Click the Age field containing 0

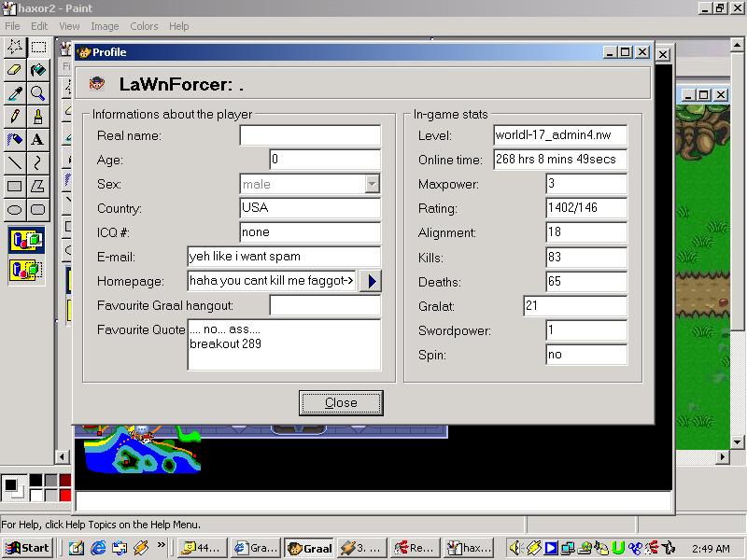[x=325, y=160]
